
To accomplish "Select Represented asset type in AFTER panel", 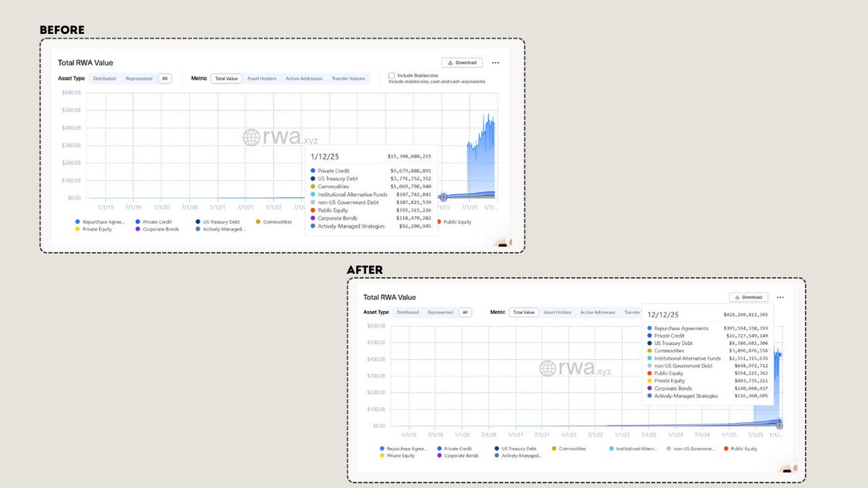I will 441,312.
